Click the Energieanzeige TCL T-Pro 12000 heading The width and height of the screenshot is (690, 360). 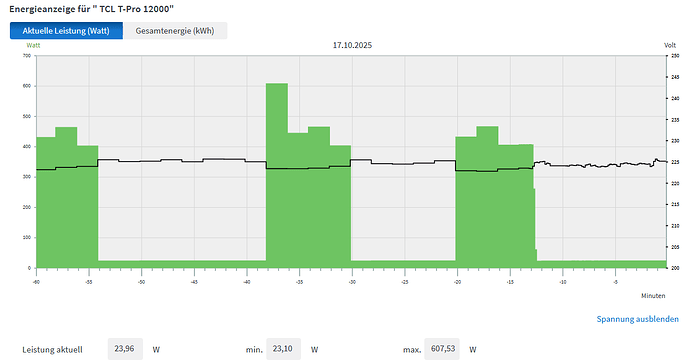point(92,9)
